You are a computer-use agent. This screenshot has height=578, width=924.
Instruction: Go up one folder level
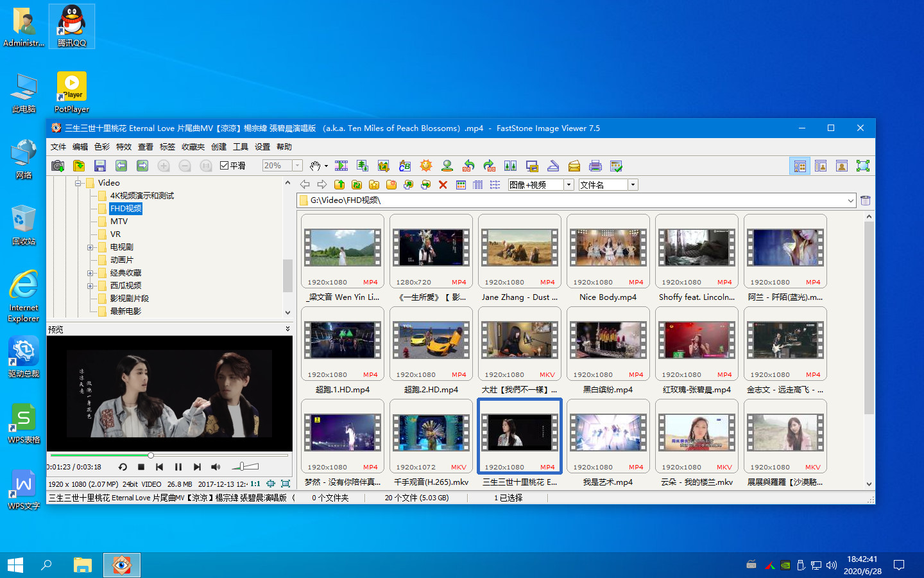(x=339, y=185)
